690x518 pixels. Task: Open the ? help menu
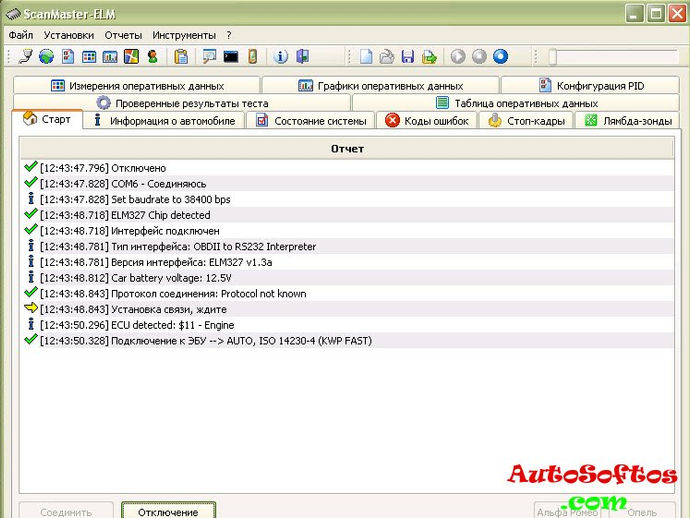(x=229, y=35)
